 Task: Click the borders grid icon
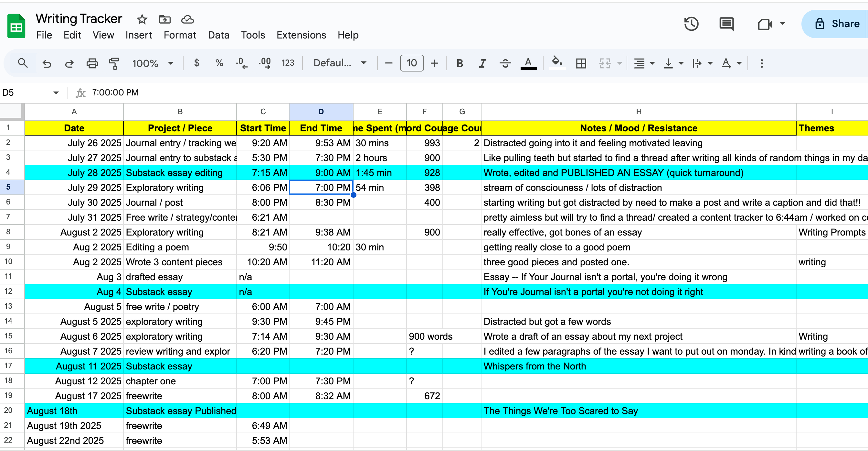[x=581, y=63]
